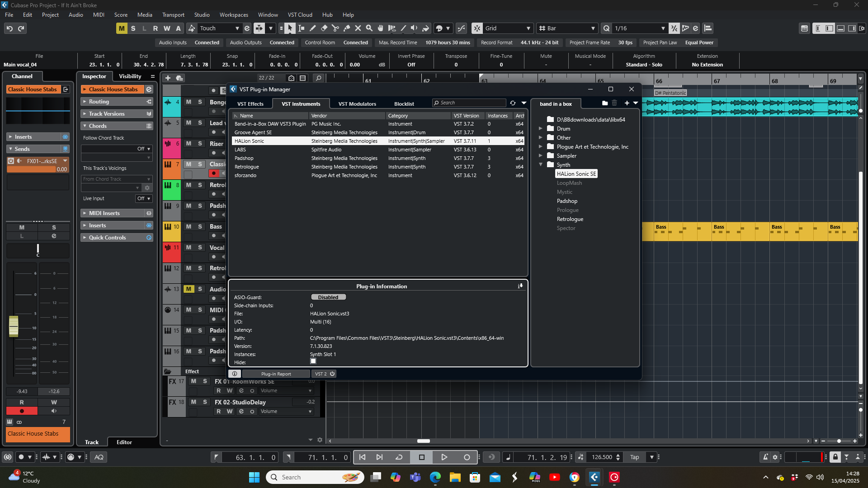Select the Erase tool
Screen dimensions: 868x488
click(x=324, y=28)
